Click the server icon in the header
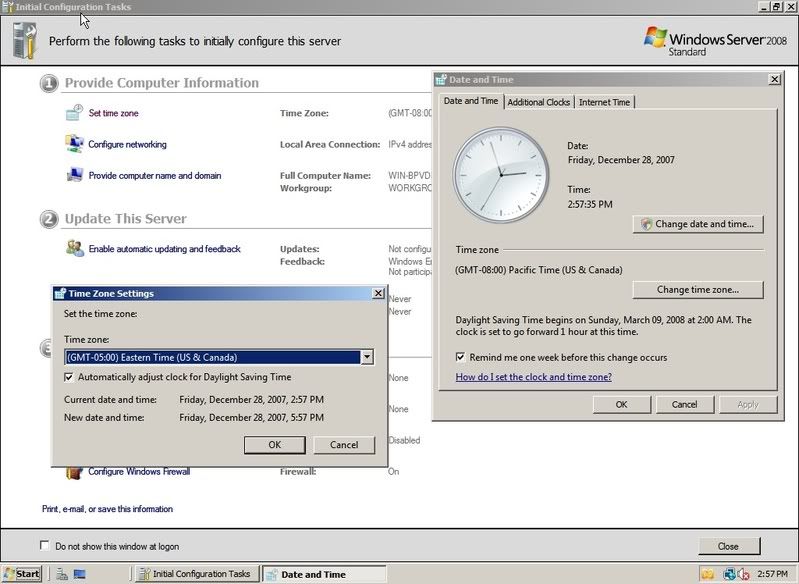 [x=24, y=40]
